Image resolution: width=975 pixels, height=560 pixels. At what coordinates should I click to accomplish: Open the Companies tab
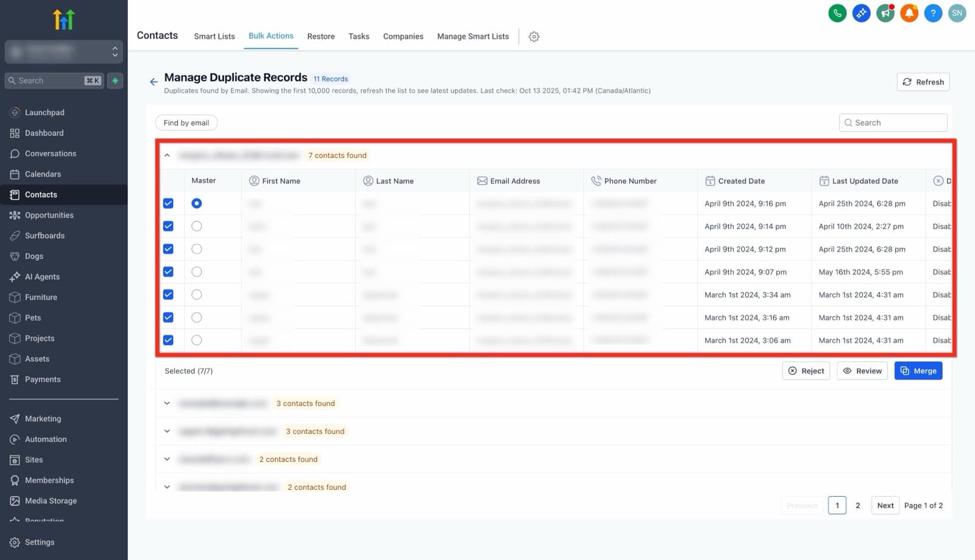coord(403,37)
